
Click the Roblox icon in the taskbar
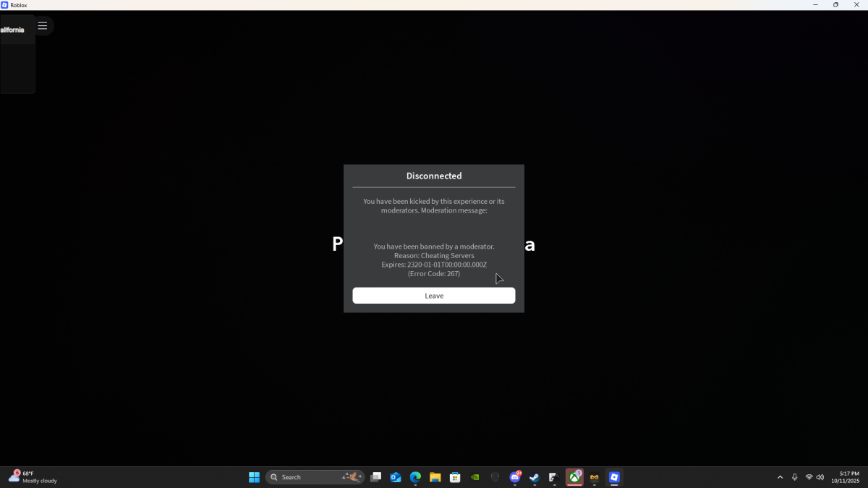point(614,477)
